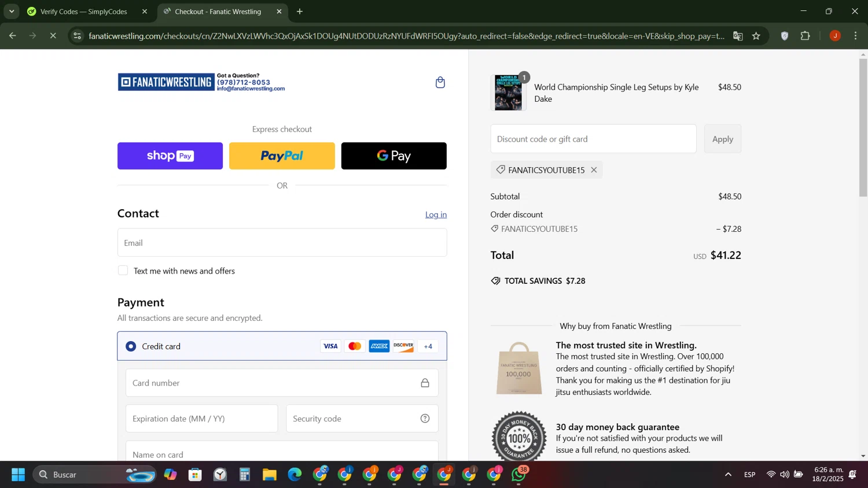Open the shopping bag cart icon
This screenshot has height=488, width=868.
point(440,83)
